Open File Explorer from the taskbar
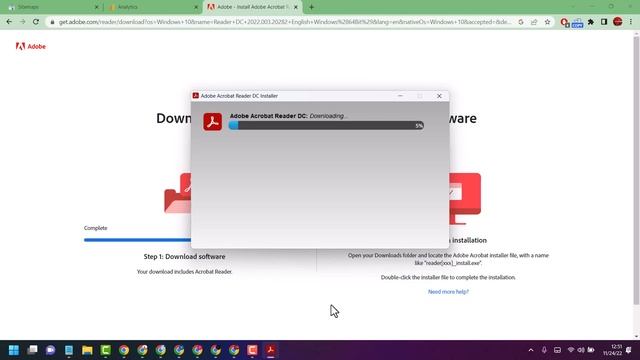640x360 pixels. pyautogui.click(x=87, y=350)
